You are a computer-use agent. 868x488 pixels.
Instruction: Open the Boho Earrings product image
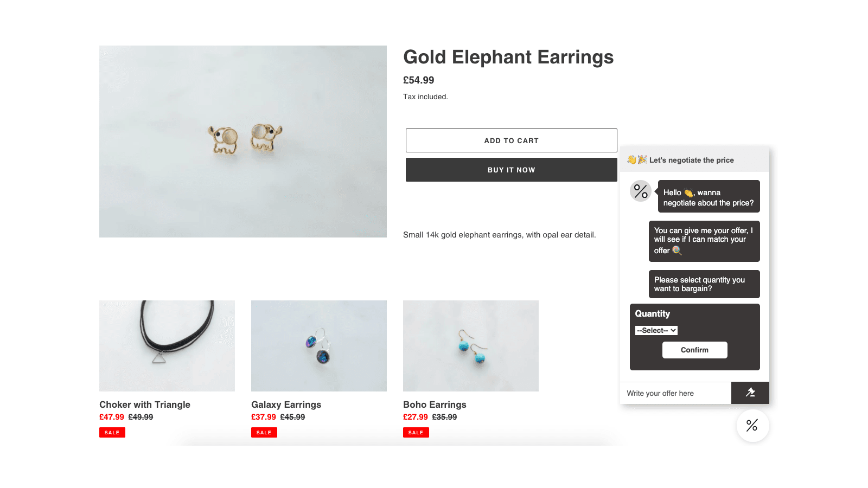pyautogui.click(x=471, y=346)
